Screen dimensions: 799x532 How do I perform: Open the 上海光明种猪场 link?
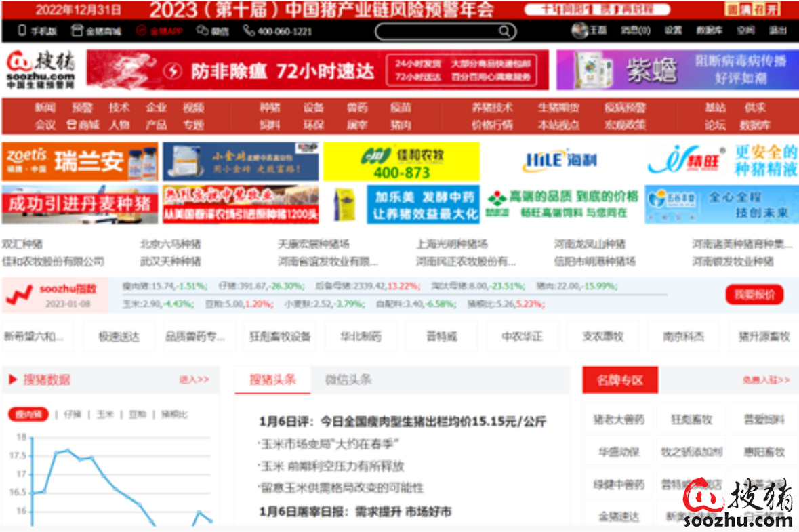452,244
